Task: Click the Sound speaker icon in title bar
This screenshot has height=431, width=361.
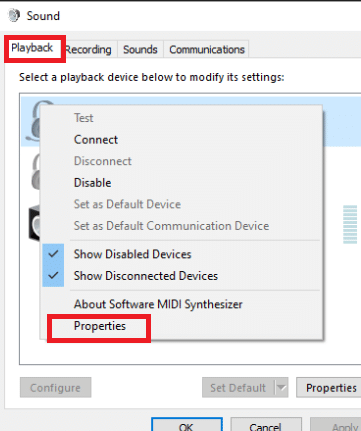Action: 14,16
